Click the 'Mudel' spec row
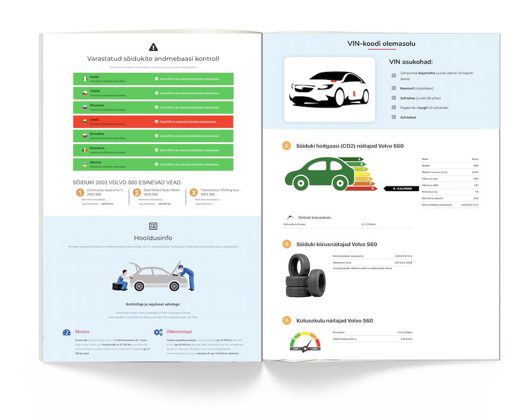Screen dimensions: 532x417 (x=450, y=166)
